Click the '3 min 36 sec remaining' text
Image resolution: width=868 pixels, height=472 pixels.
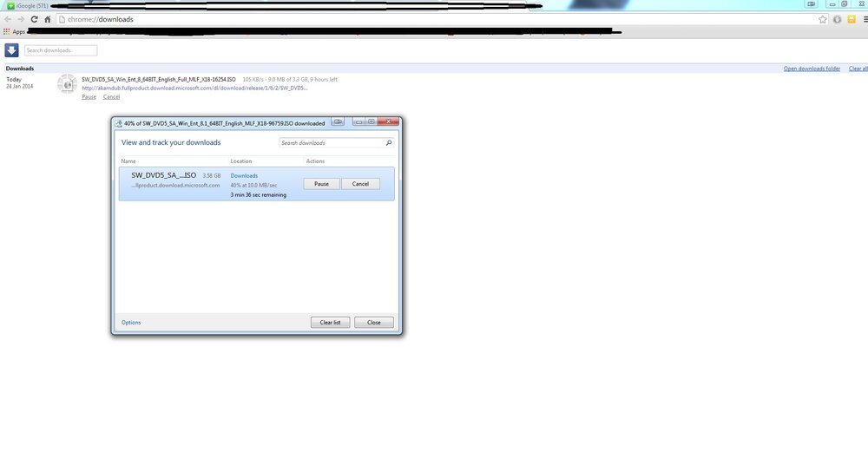(x=259, y=194)
